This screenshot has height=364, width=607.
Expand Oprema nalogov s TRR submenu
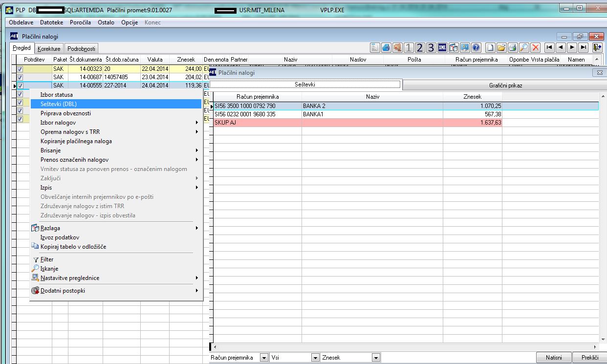point(116,132)
